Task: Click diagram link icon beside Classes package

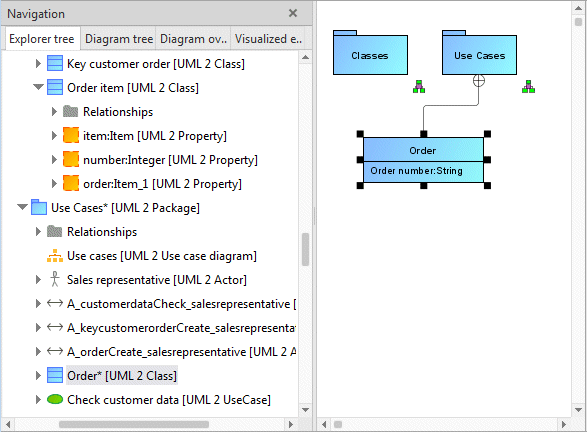Action: tap(419, 86)
